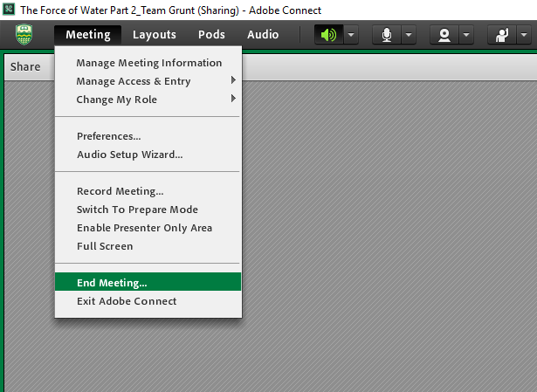
Task: Click the raise hand status icon
Action: coord(502,35)
